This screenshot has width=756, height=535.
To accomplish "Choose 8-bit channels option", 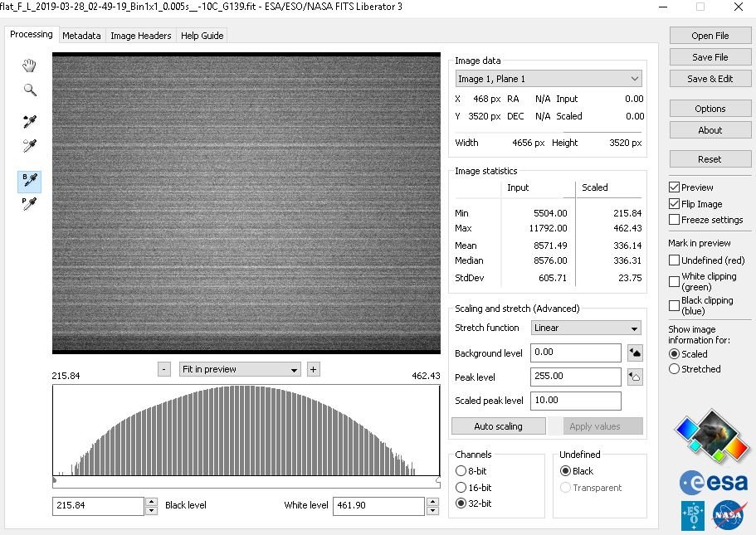I will click(x=461, y=471).
